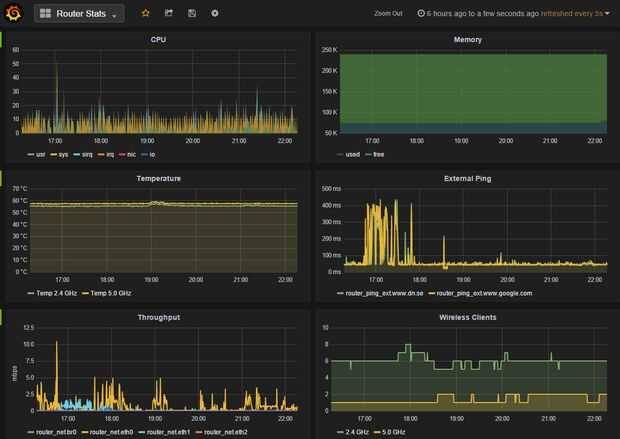Open the External Ping panel title menu
The height and width of the screenshot is (439, 620).
pos(467,178)
